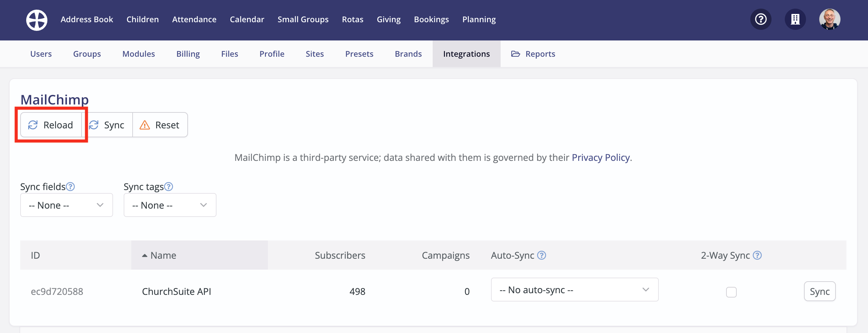Switch to the Modules tab
The width and height of the screenshot is (868, 333).
coord(139,54)
